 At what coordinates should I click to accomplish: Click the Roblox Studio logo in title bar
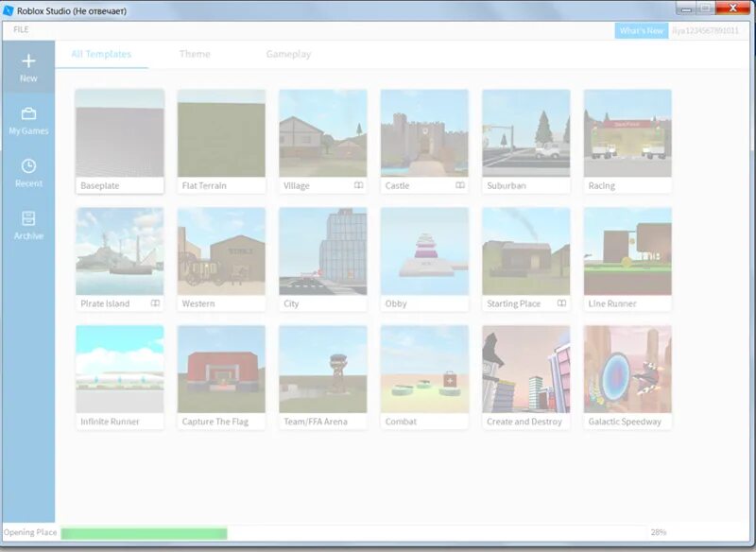click(x=9, y=10)
